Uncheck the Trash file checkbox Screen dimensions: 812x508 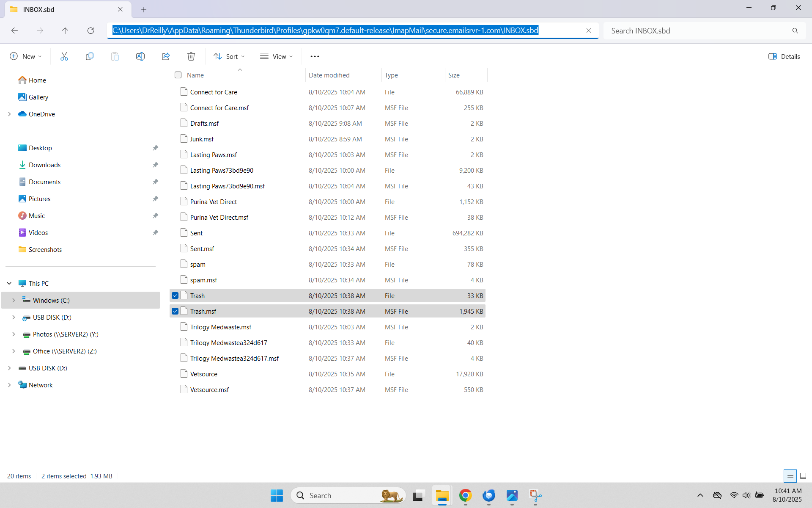pos(175,295)
